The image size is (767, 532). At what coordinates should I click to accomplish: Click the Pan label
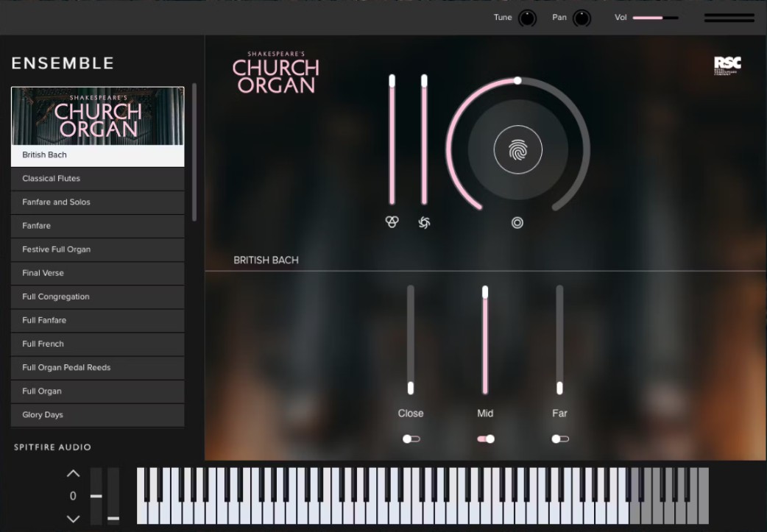tap(559, 18)
